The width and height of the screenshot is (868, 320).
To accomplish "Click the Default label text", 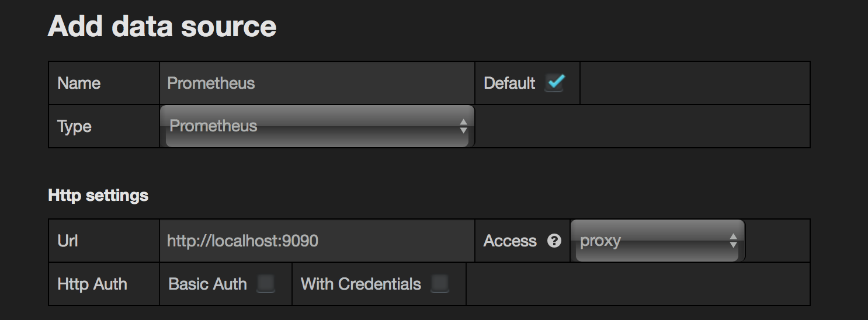I will pos(509,83).
